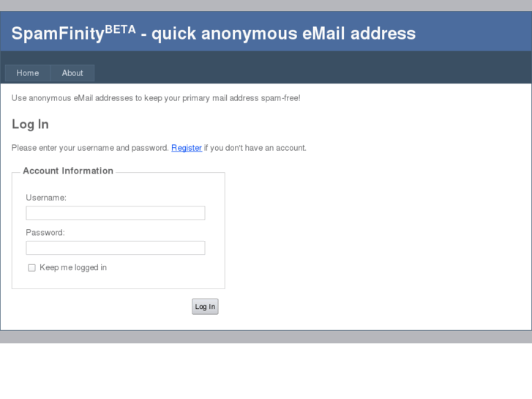
Task: Focus the Username text field
Action: pos(116,213)
